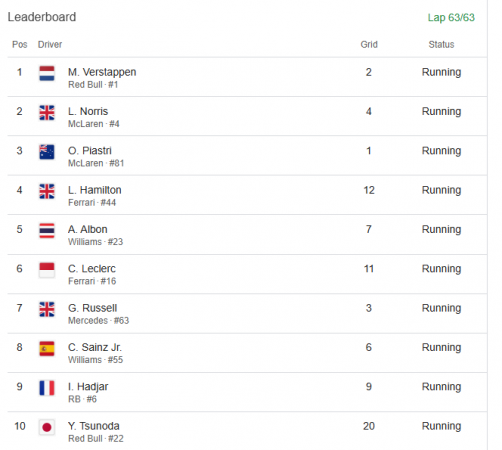
Task: Click the Australian flag beside O. Piastri
Action: [x=47, y=152]
